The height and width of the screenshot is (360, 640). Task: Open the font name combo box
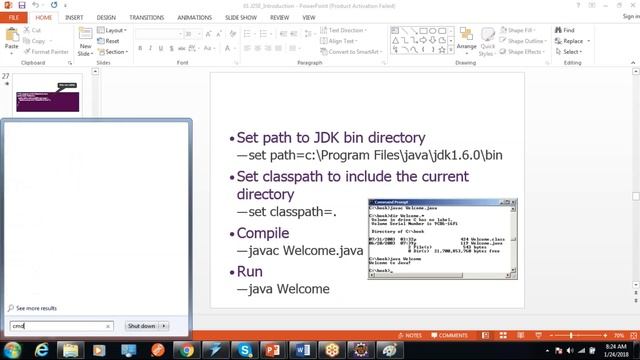159,34
